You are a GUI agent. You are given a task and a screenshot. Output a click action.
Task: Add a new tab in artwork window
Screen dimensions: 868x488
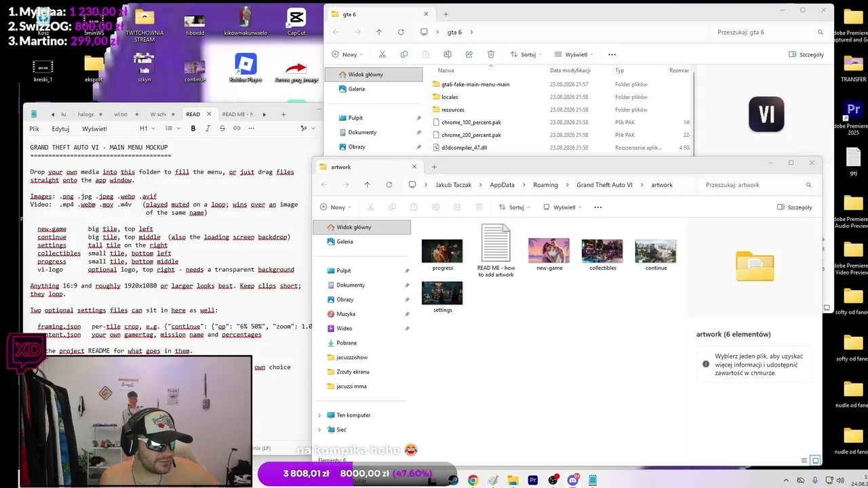click(434, 167)
